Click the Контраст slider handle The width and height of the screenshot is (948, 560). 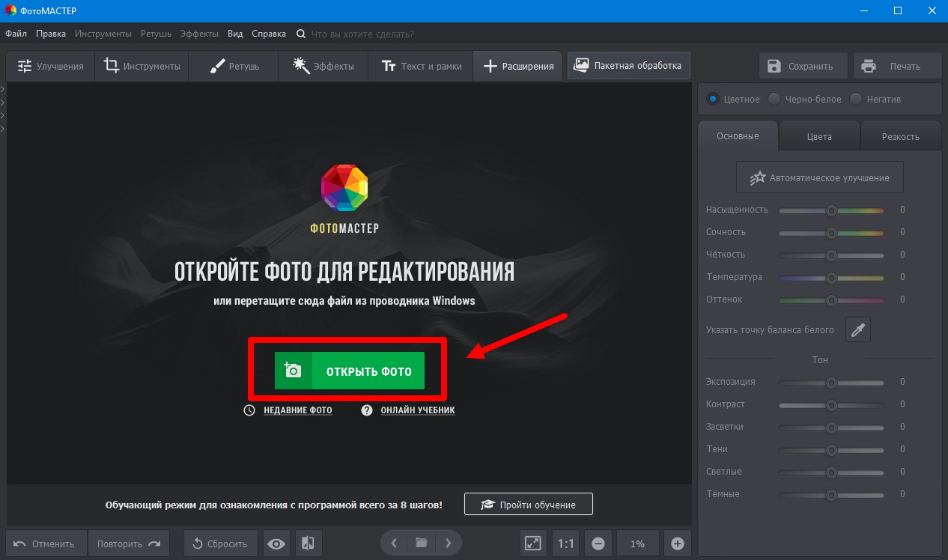830,405
